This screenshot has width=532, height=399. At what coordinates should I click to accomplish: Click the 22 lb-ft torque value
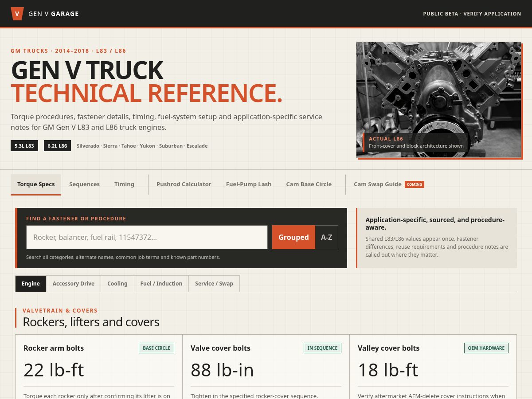(54, 370)
